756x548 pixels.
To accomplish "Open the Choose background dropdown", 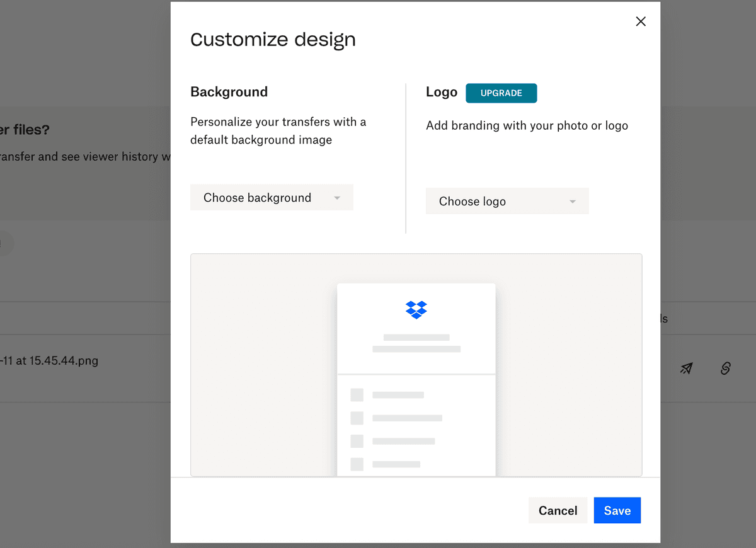I will coord(272,197).
